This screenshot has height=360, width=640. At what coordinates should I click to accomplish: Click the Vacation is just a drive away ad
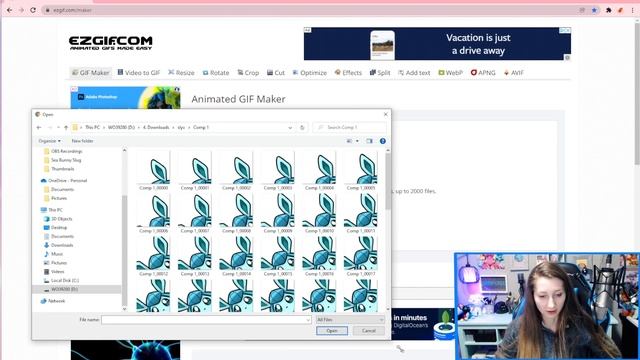(x=437, y=44)
